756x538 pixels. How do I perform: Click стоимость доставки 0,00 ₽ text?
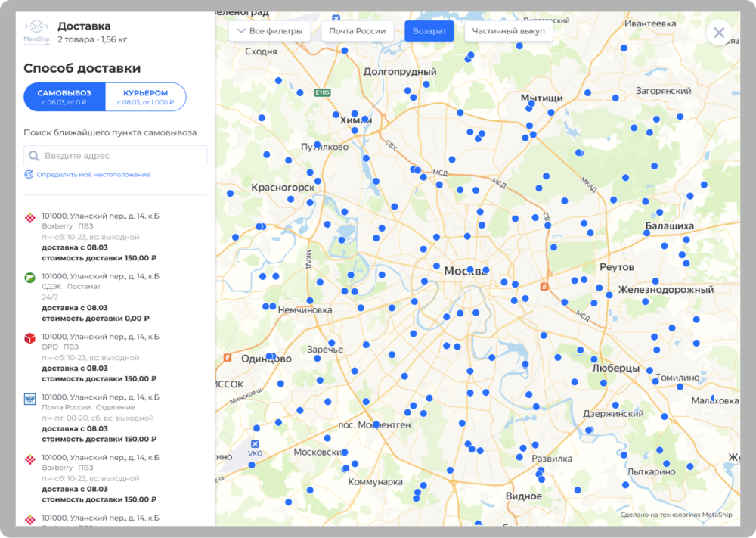[x=95, y=319]
